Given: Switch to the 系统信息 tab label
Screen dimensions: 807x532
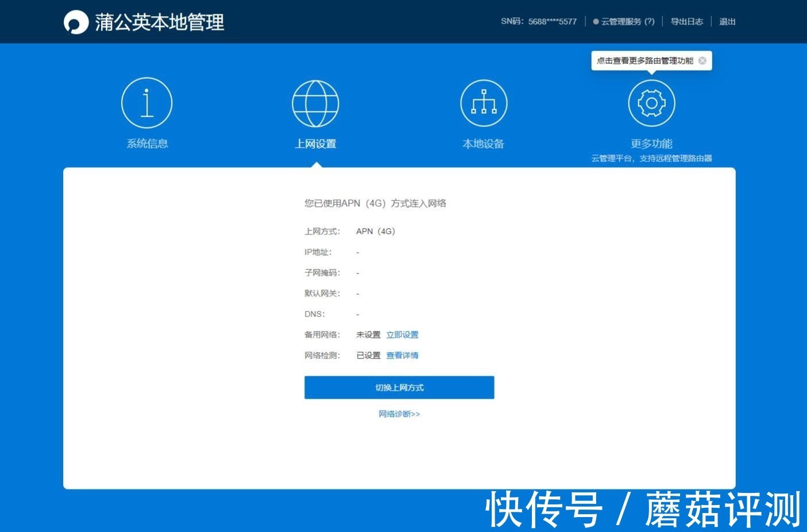Looking at the screenshot, I should 147,144.
